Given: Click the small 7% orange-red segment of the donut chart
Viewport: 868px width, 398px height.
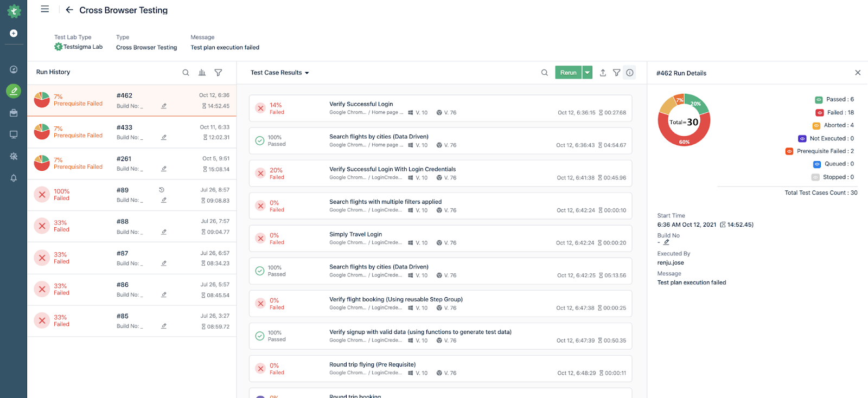Looking at the screenshot, I should [679, 100].
